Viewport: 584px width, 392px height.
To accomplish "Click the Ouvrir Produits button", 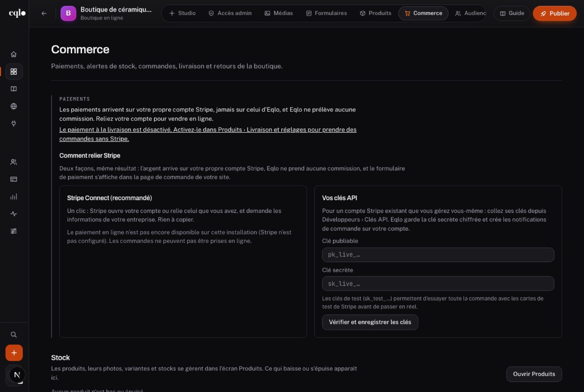I will (x=534, y=374).
